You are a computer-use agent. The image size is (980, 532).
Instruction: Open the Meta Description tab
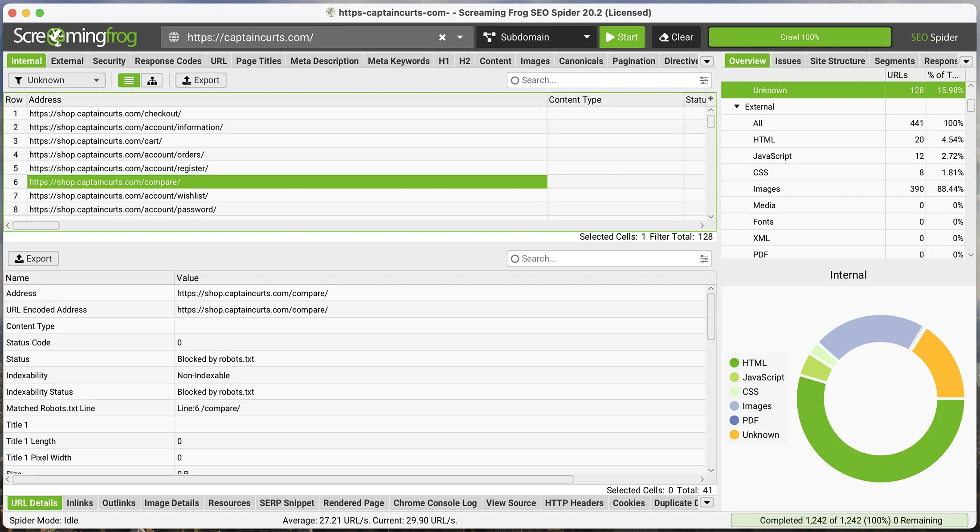pos(324,61)
